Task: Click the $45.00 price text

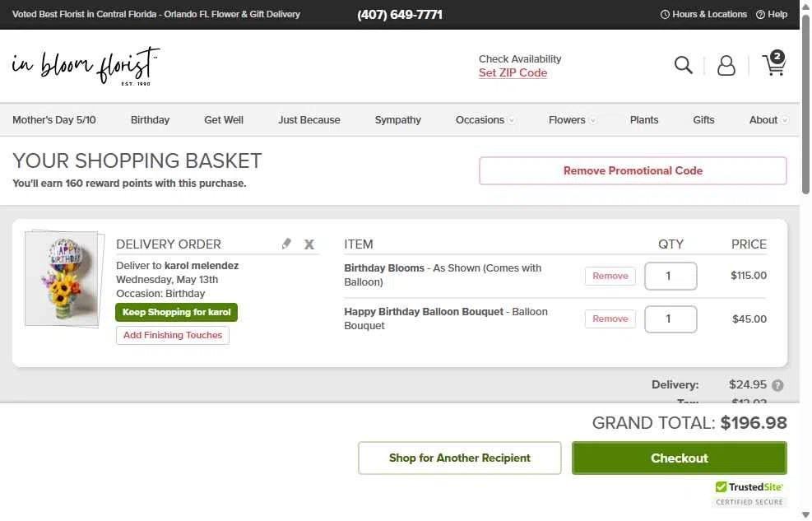Action: point(749,319)
